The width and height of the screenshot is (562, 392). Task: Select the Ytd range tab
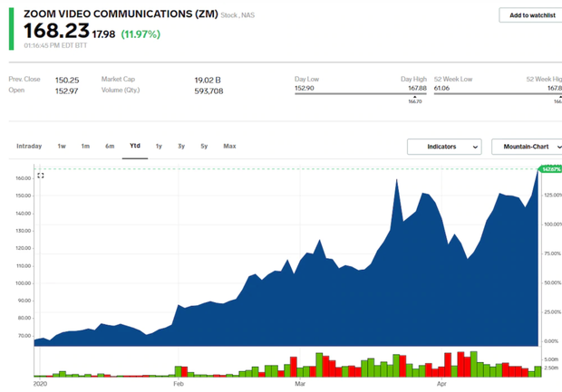pos(135,146)
